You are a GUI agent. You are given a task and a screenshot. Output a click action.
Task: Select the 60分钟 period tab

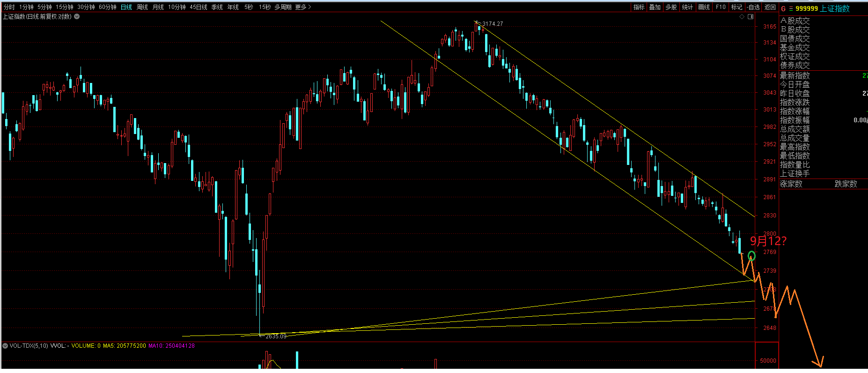click(107, 7)
